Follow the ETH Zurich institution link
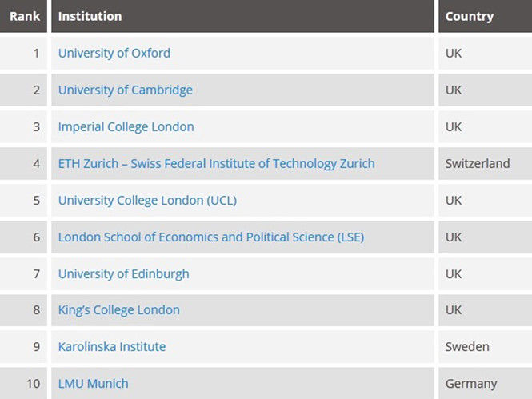The image size is (532, 399). (x=216, y=163)
